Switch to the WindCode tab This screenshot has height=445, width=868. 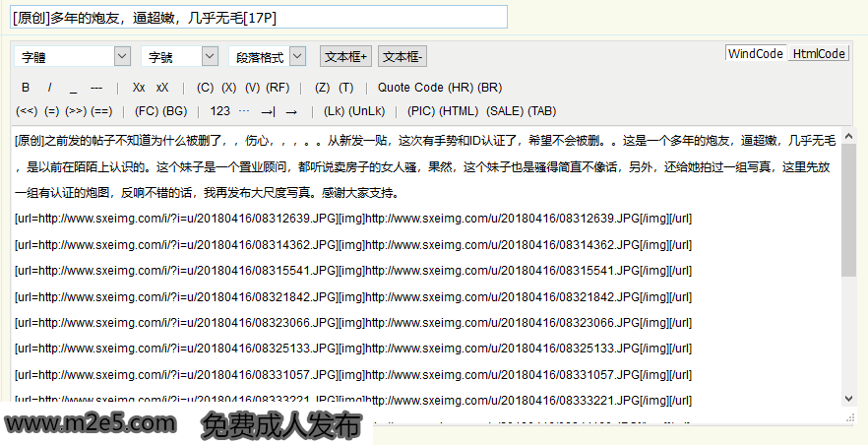pyautogui.click(x=756, y=54)
